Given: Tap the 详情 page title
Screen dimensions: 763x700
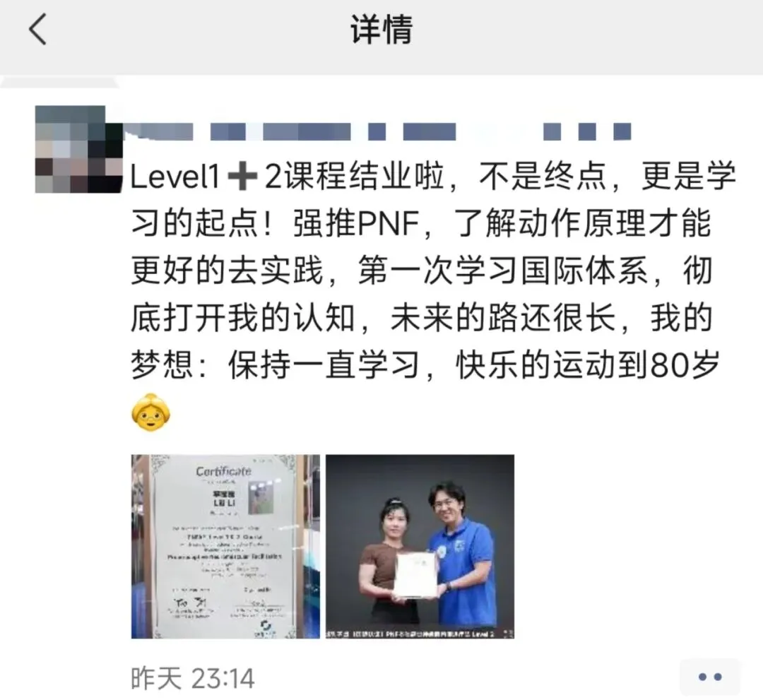Looking at the screenshot, I should click(381, 30).
